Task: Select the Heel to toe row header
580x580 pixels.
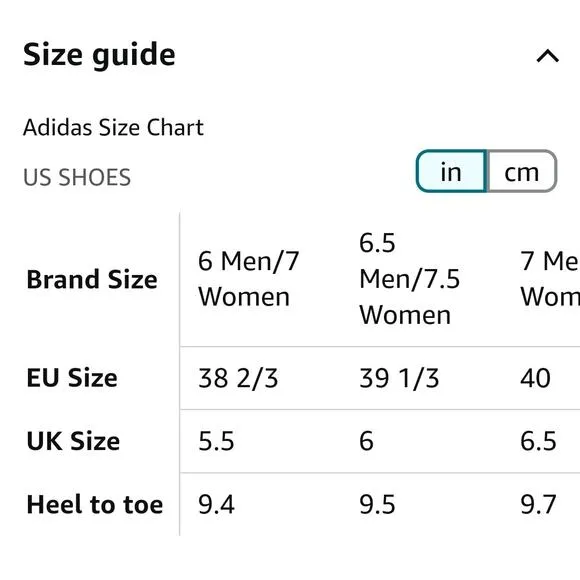Action: 95,505
